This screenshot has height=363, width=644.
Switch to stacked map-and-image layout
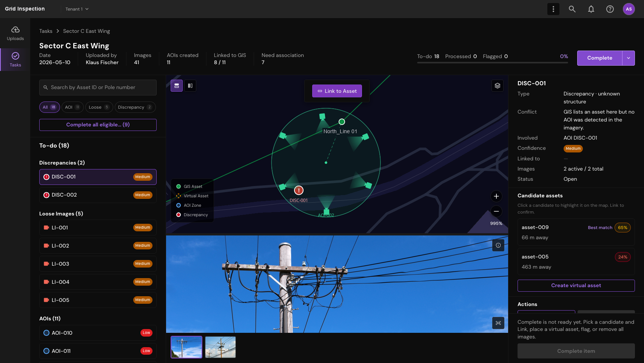177,86
